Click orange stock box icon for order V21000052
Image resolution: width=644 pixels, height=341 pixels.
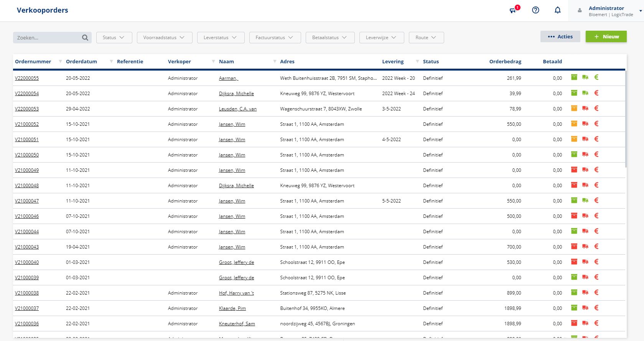click(574, 124)
